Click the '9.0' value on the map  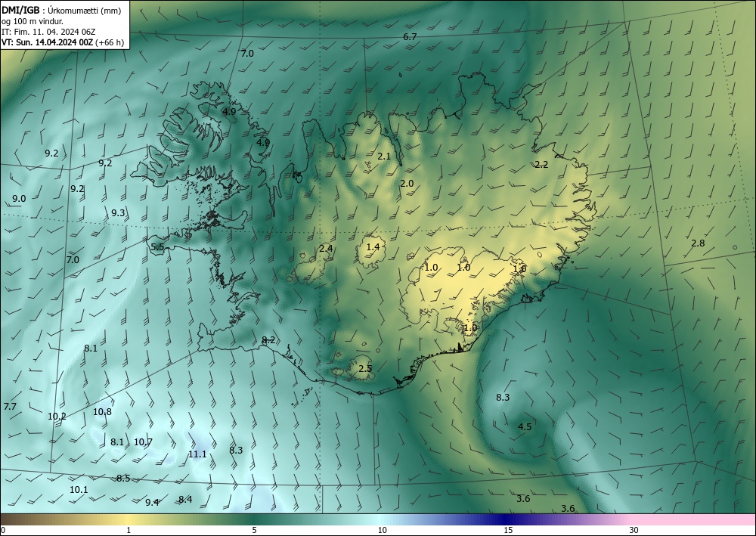[x=19, y=199]
